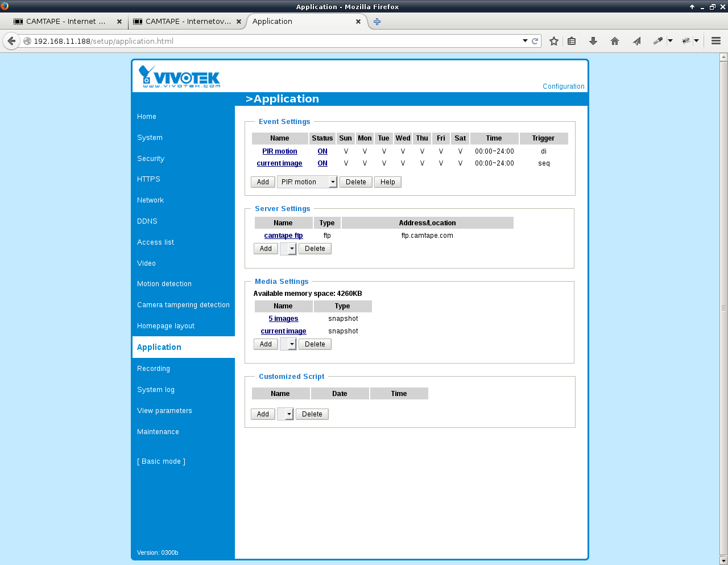Open the downloads arrow icon

click(x=593, y=41)
